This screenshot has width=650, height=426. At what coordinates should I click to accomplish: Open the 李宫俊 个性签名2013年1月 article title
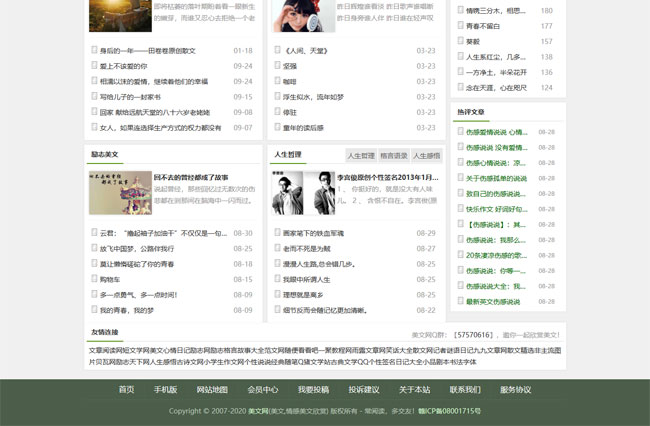[388, 177]
